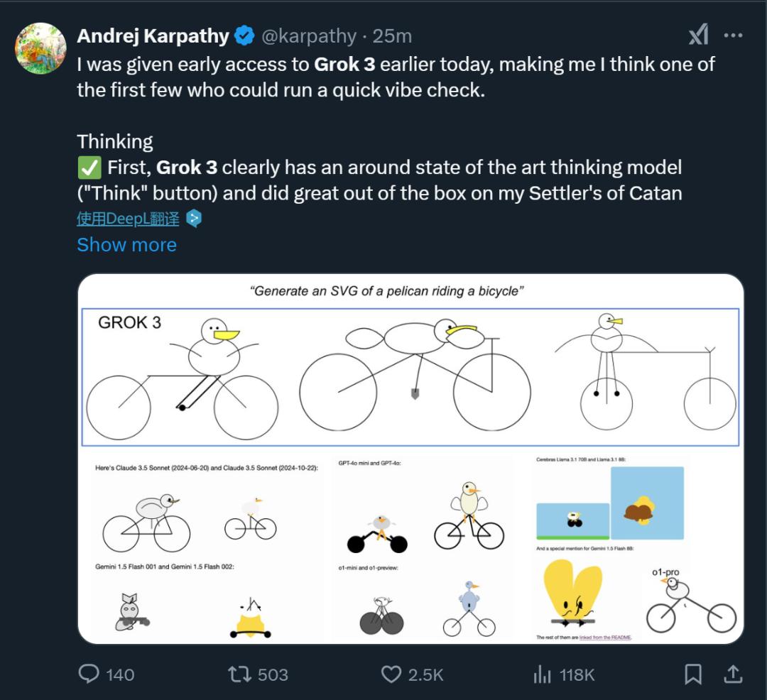Open Andrej Karpathy's profile picture
The image size is (767, 700).
[x=40, y=48]
